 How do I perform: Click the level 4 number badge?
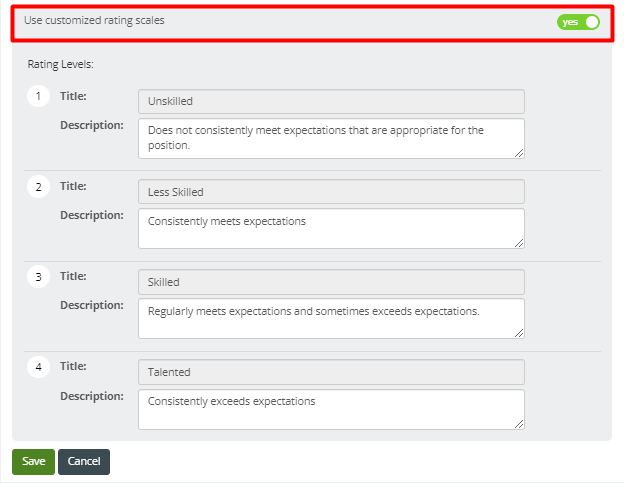click(38, 367)
